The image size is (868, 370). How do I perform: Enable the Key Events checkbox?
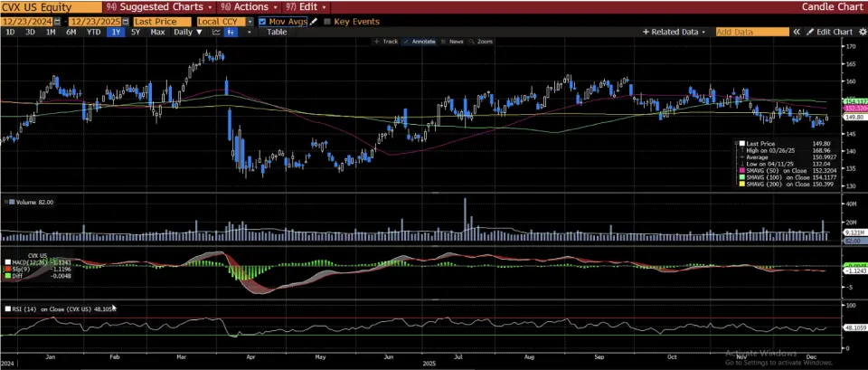tap(326, 21)
